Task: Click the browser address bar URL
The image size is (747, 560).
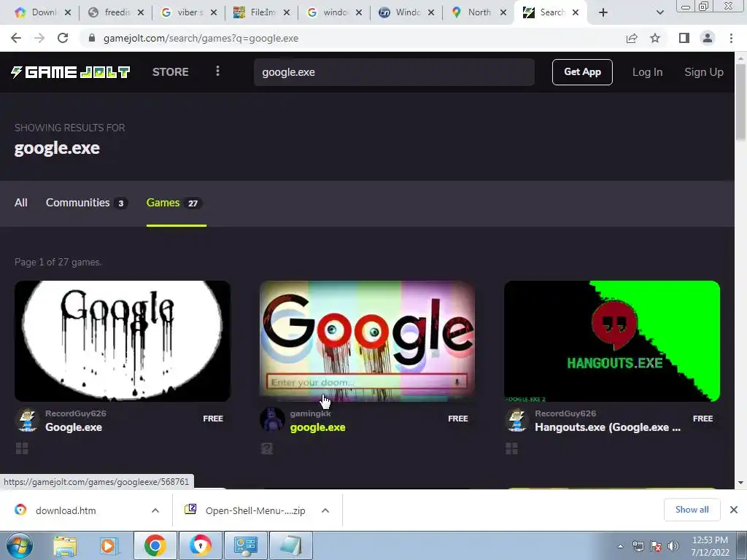Action: point(201,38)
